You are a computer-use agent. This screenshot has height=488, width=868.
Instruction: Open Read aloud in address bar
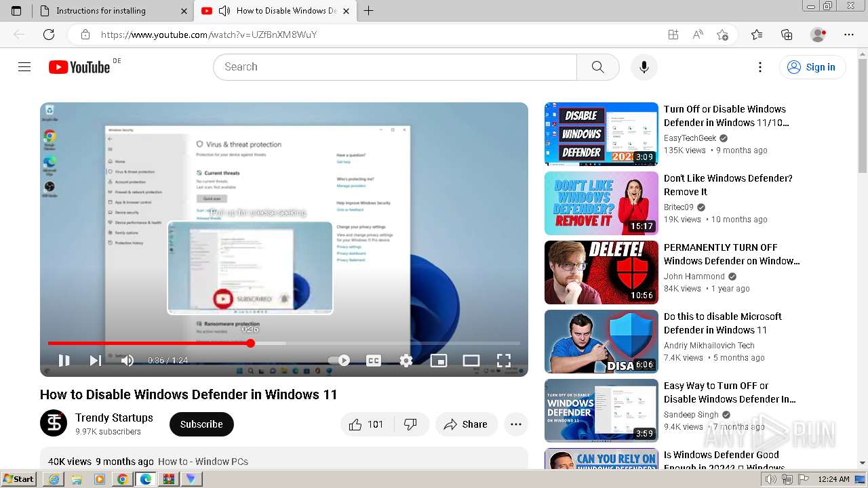(x=698, y=35)
